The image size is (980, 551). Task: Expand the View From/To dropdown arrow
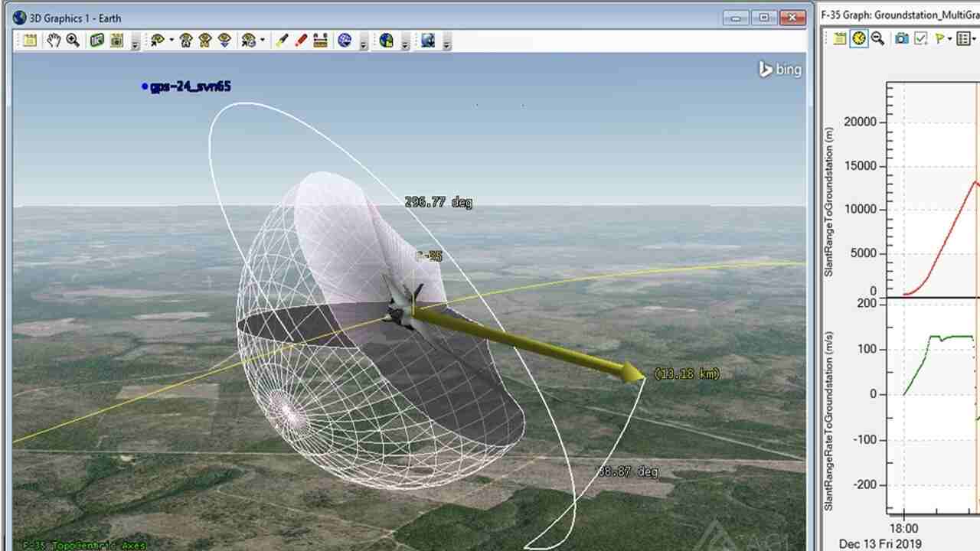(x=171, y=41)
